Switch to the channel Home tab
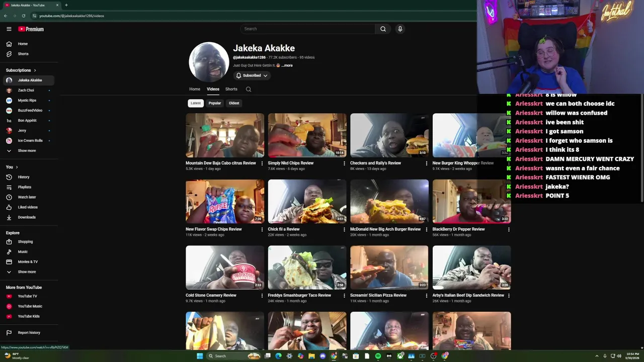The width and height of the screenshot is (644, 362). pyautogui.click(x=195, y=89)
